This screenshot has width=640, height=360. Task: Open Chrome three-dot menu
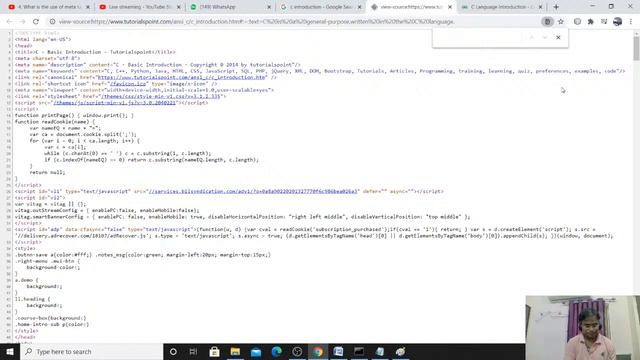[631, 22]
